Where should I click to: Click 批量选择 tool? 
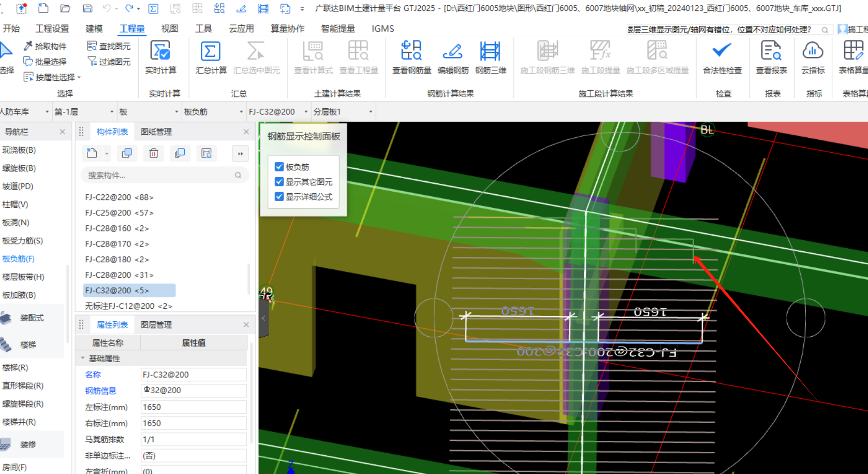point(45,62)
